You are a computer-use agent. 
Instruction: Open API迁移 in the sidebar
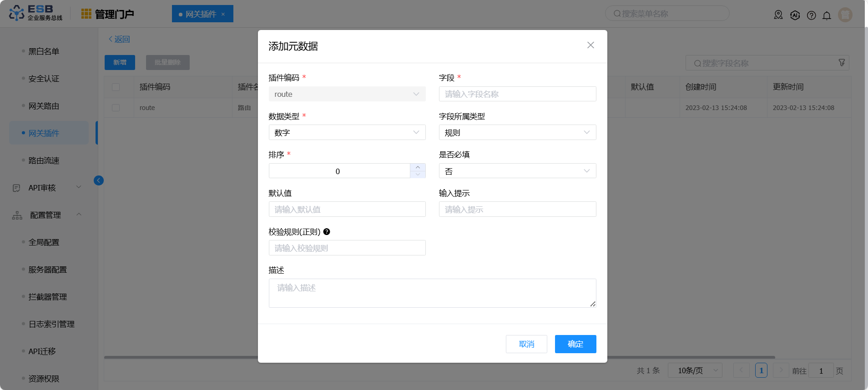click(x=42, y=351)
